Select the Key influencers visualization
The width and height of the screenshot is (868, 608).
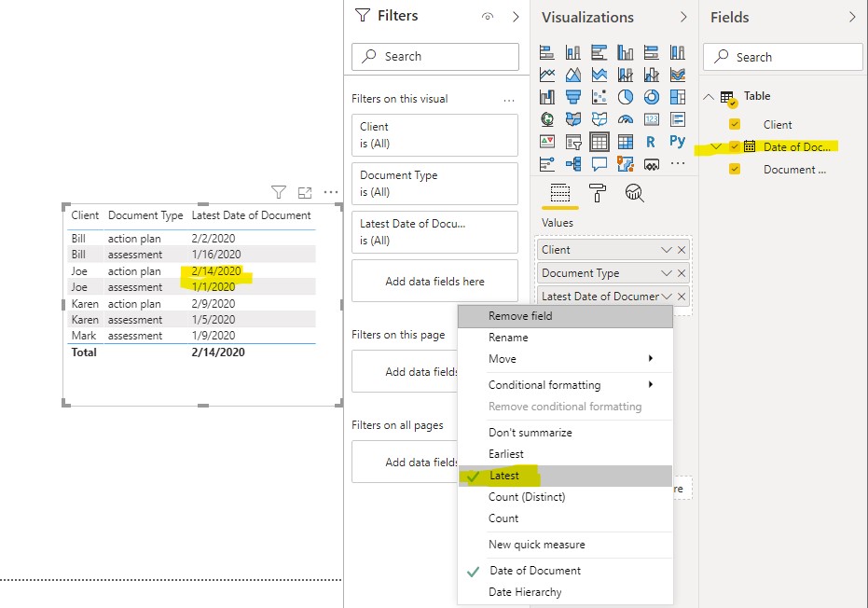(x=547, y=164)
